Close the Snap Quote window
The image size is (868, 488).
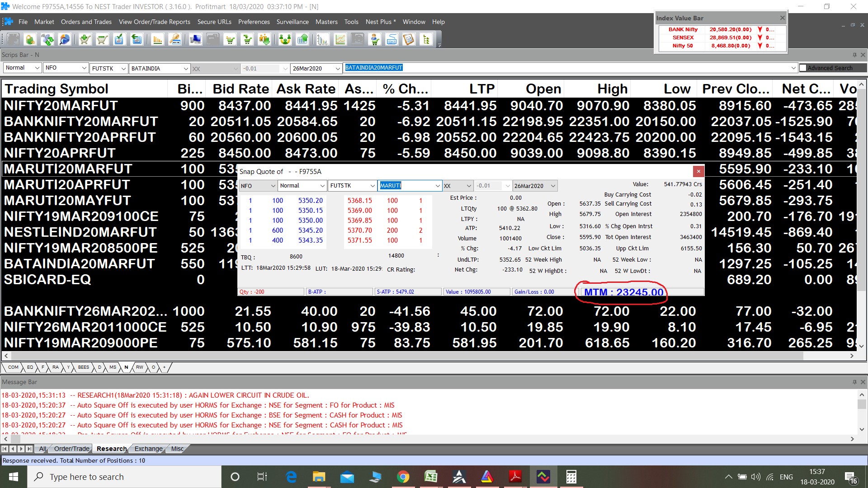tap(698, 171)
